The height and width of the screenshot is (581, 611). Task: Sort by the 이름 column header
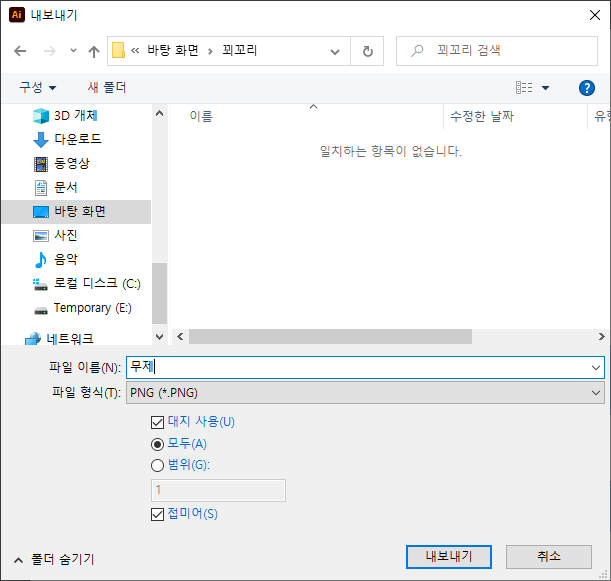pos(201,117)
